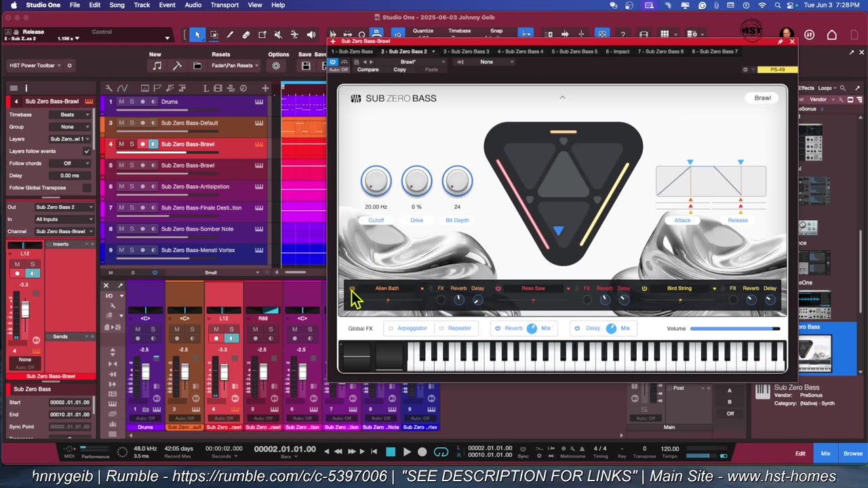Select the Arrow tool in the toolbar
This screenshot has width=868, height=488.
tap(197, 35)
